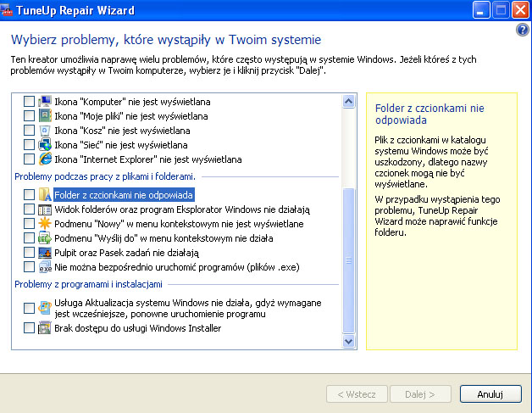Toggle the "Pulpit oraz Pasek zadań nie działają" checkbox

pyautogui.click(x=30, y=253)
